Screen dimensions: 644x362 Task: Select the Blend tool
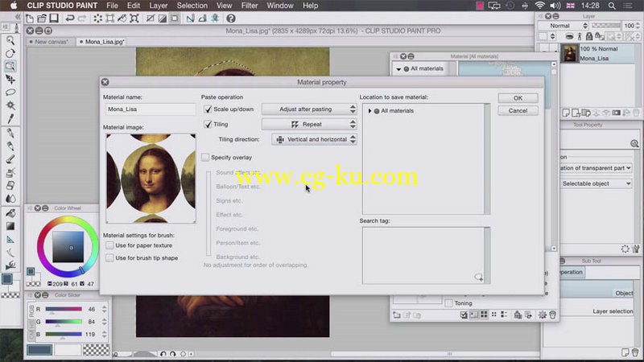pos(10,199)
